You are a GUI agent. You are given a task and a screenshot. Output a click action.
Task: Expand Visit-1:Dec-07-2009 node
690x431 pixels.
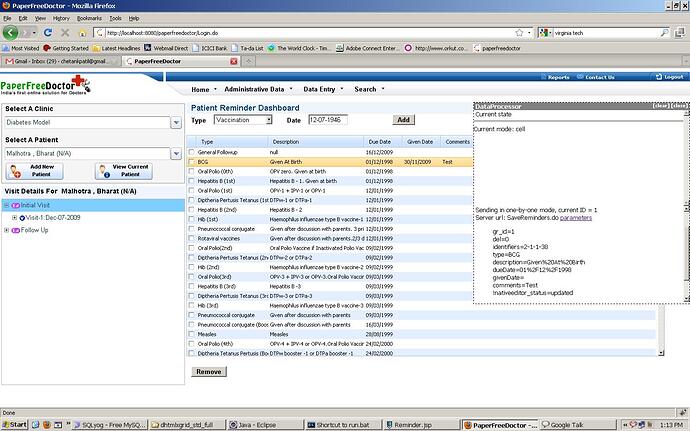[15, 217]
